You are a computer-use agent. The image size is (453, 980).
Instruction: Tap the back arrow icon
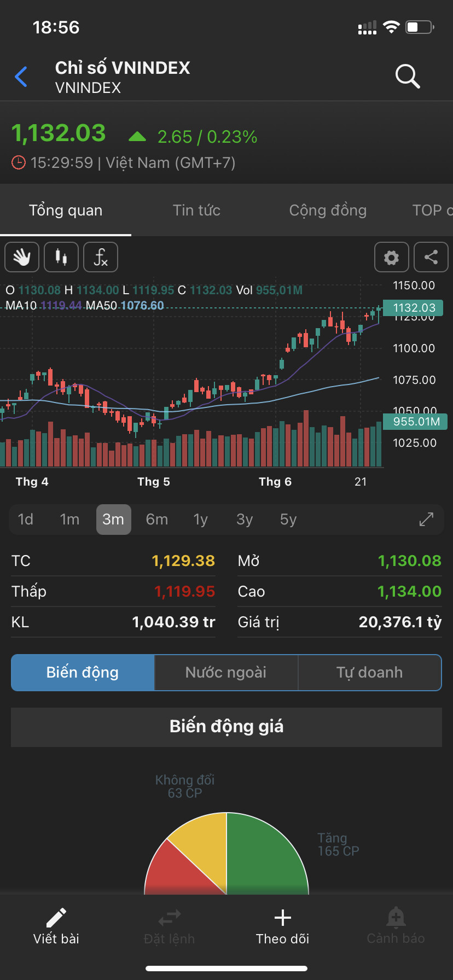pos(21,77)
